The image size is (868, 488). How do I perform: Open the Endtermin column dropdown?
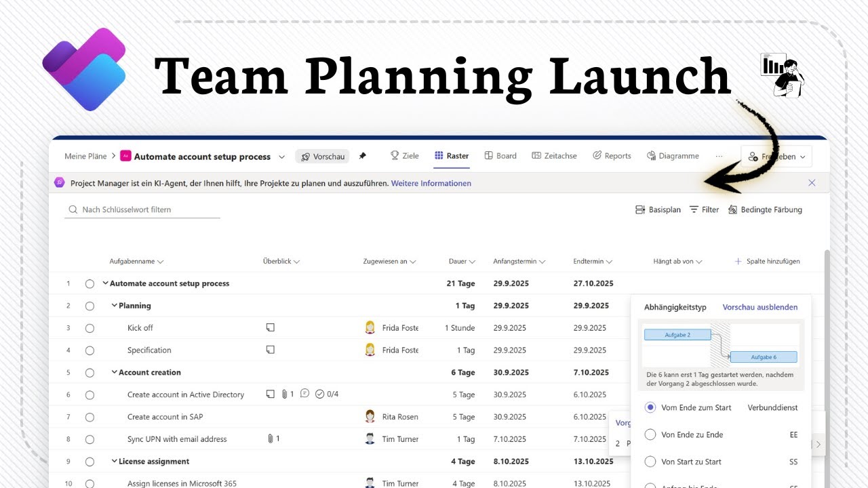click(610, 262)
